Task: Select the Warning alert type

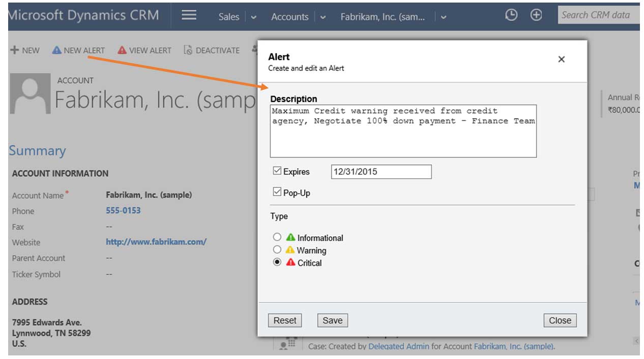Action: tap(277, 250)
